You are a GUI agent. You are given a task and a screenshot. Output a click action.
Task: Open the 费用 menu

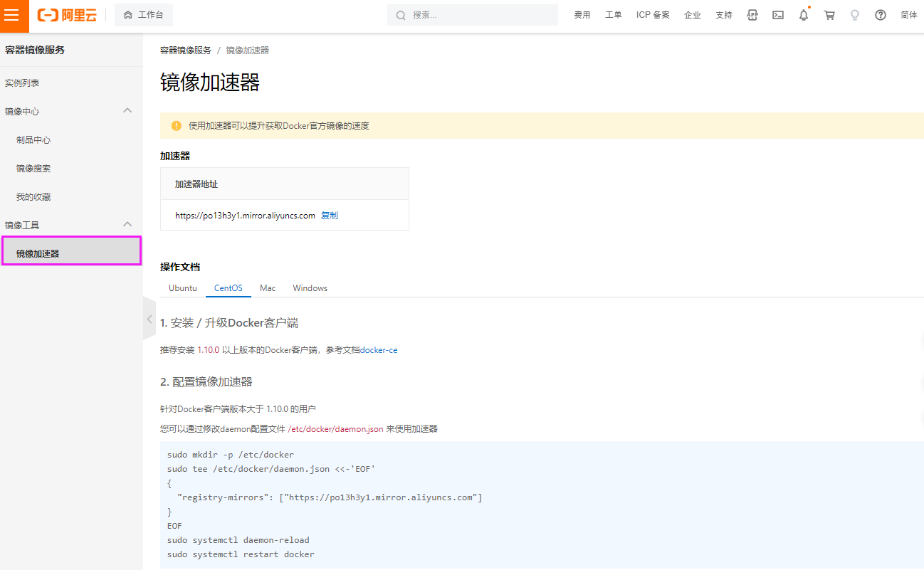[582, 15]
